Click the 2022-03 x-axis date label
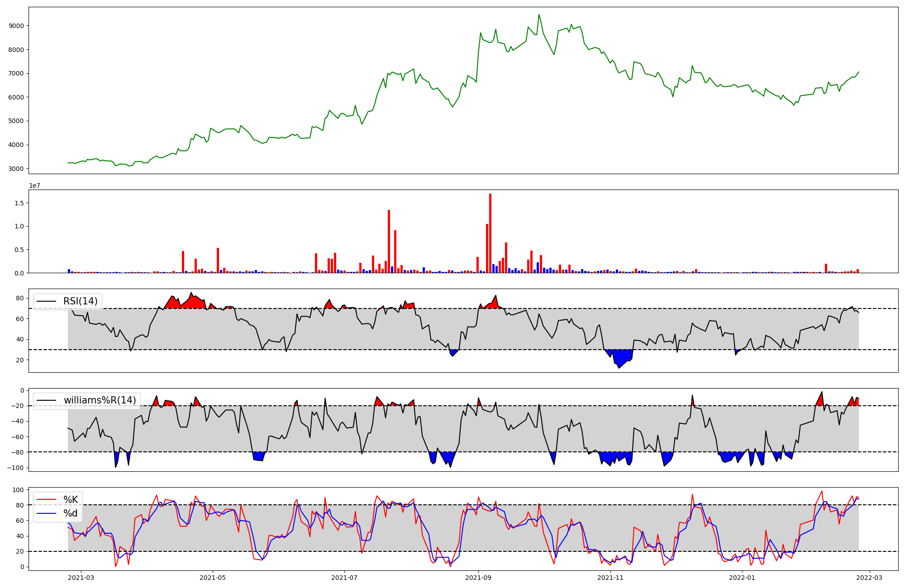The height and width of the screenshot is (588, 905). (870, 577)
